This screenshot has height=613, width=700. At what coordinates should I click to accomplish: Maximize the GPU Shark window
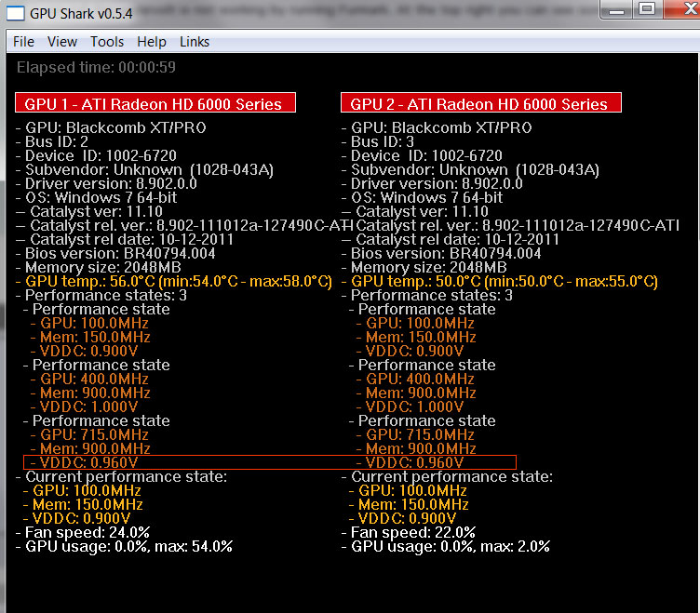[x=647, y=9]
